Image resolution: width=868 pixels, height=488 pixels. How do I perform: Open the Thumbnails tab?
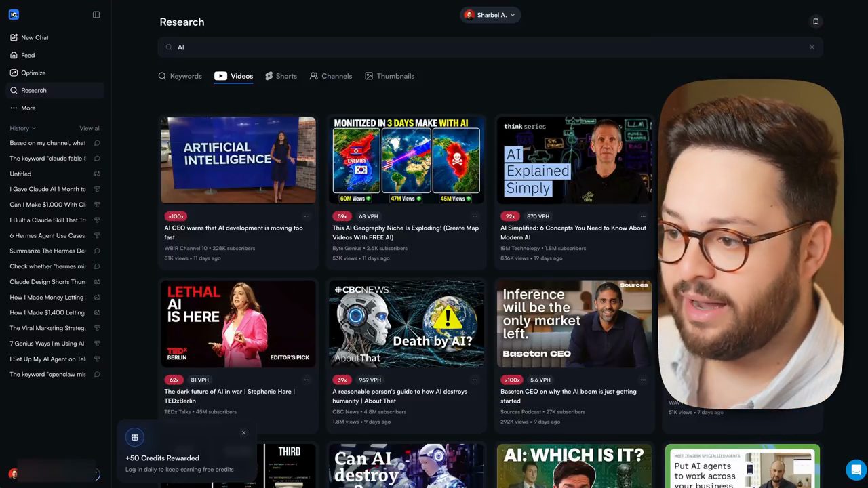(390, 76)
